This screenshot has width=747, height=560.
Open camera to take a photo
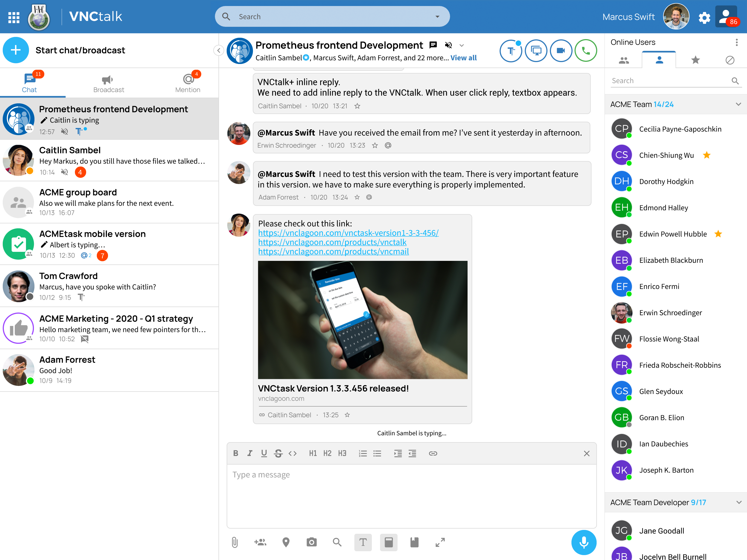click(311, 542)
